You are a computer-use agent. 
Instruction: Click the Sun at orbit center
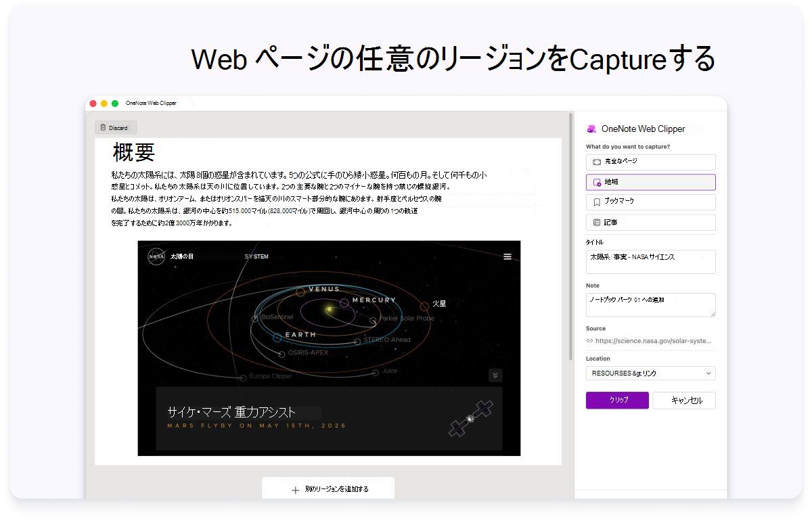(330, 310)
